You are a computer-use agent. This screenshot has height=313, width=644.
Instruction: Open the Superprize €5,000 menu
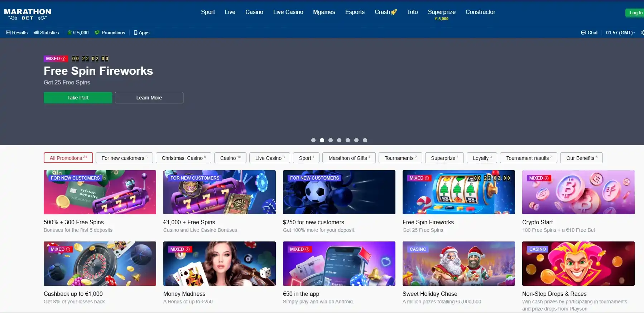[441, 14]
